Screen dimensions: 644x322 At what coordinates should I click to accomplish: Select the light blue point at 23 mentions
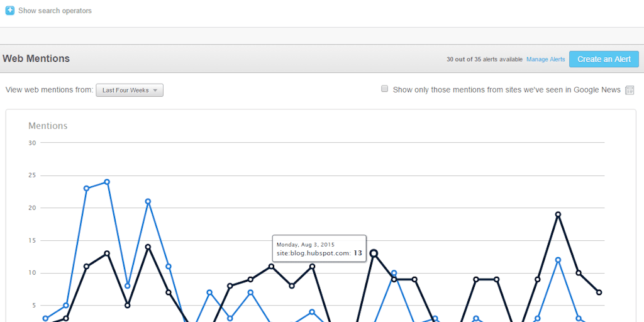click(86, 189)
